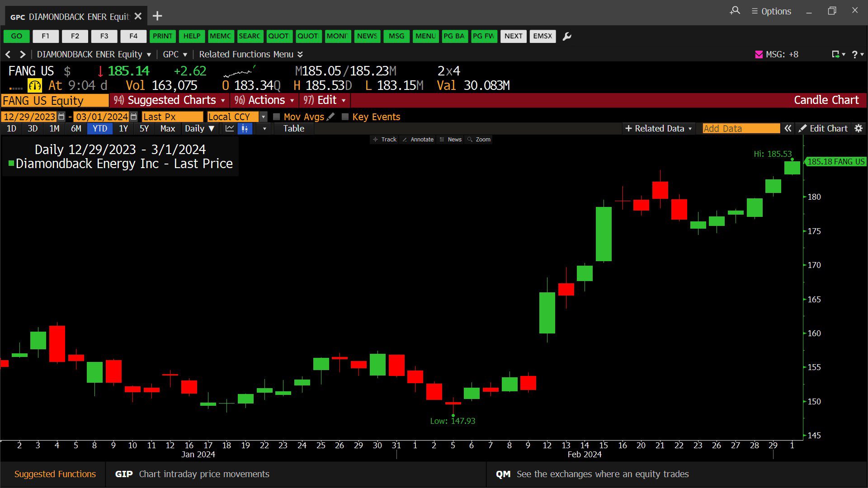Open chart settings gear
This screenshot has width=868, height=488.
859,129
